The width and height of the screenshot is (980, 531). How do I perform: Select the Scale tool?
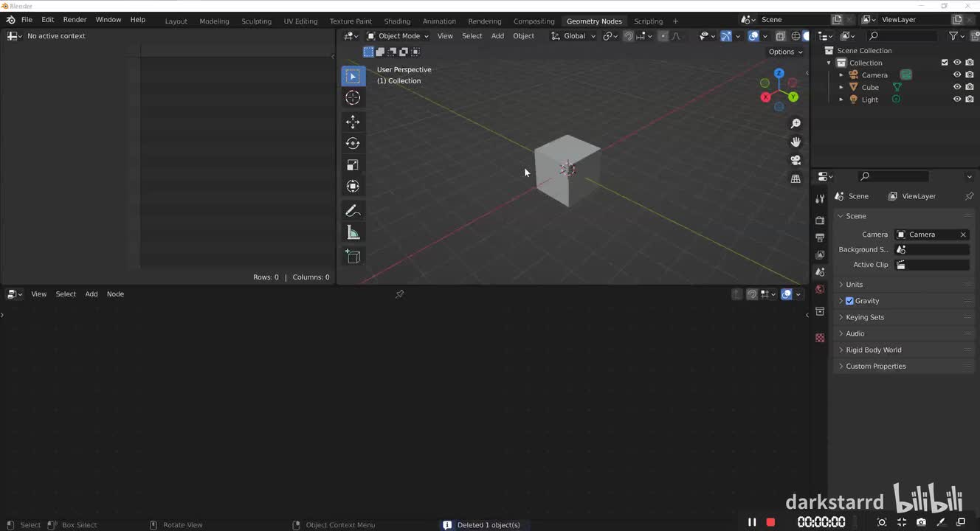pyautogui.click(x=353, y=165)
